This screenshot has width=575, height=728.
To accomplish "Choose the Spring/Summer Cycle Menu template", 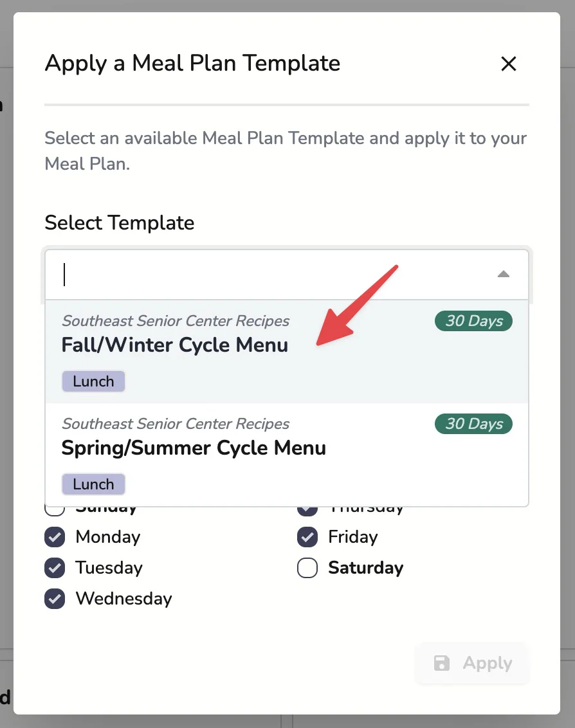I will point(194,448).
